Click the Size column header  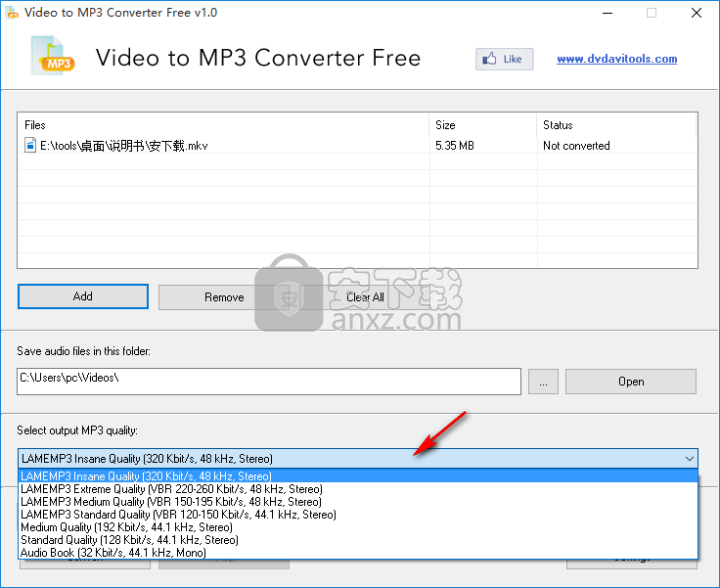(x=482, y=125)
